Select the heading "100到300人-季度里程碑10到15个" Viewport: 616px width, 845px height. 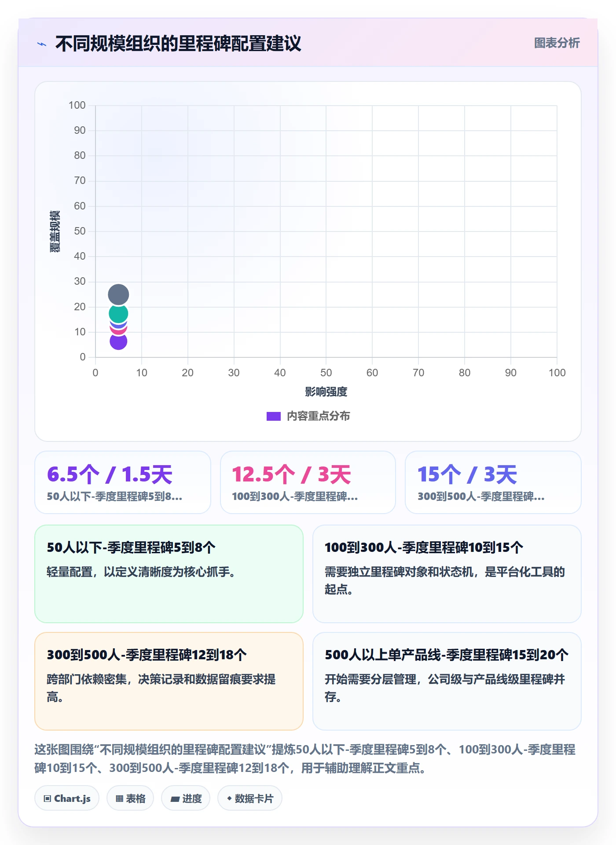click(x=424, y=547)
